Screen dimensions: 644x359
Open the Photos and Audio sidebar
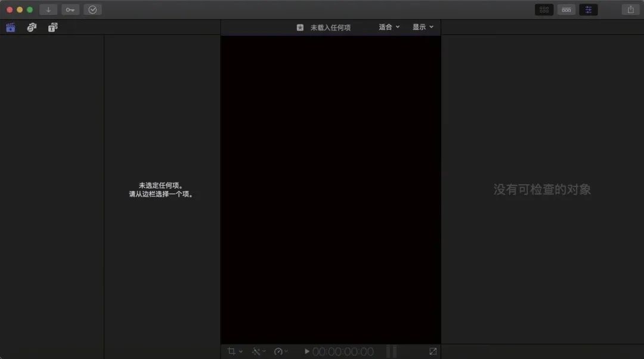(x=32, y=27)
